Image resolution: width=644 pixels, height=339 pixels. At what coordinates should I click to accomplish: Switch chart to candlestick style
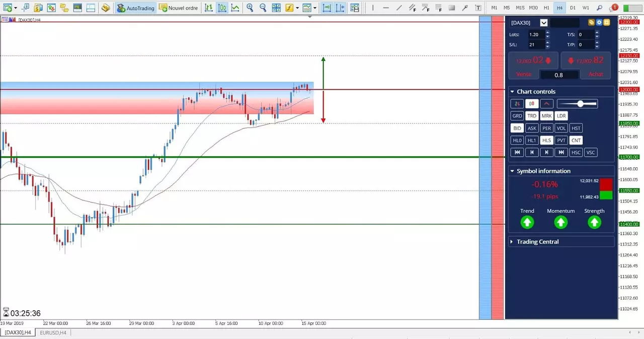click(x=222, y=8)
